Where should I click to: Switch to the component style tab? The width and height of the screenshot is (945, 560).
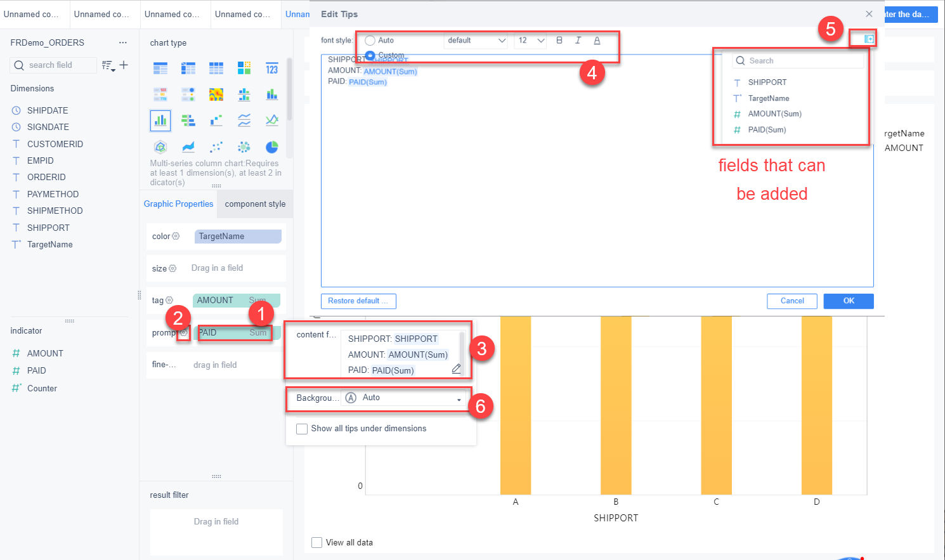255,204
